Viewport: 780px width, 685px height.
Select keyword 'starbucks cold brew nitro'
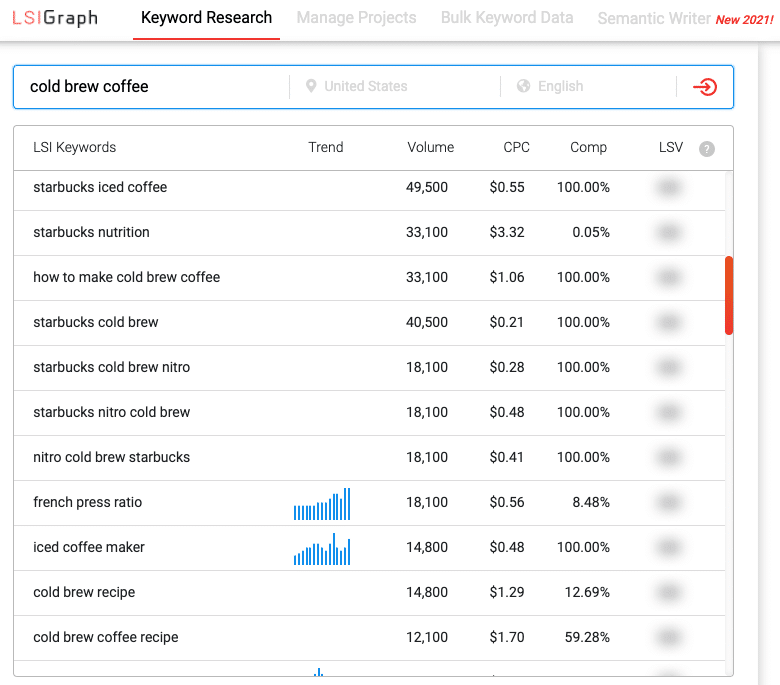111,367
